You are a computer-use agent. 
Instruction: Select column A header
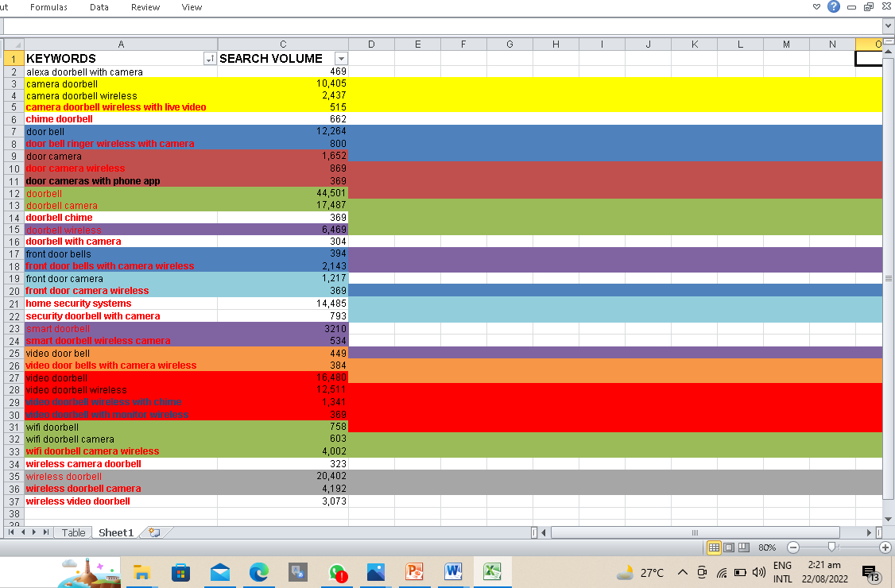tap(121, 44)
